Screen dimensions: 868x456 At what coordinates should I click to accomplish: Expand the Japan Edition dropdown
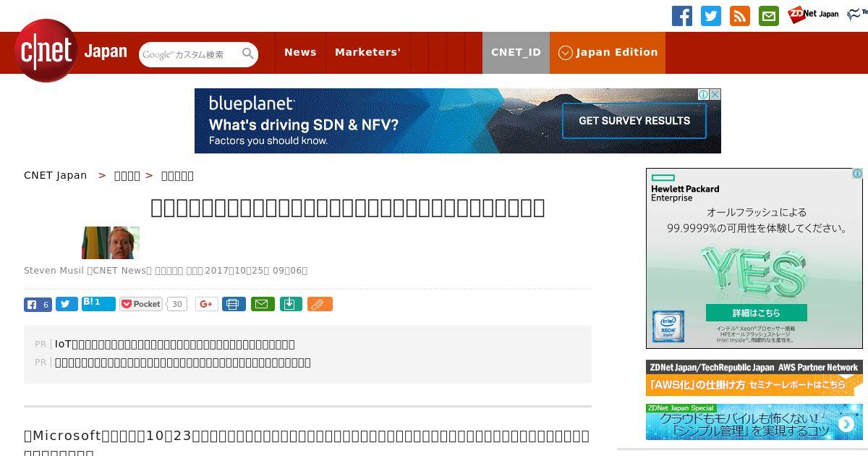click(608, 52)
